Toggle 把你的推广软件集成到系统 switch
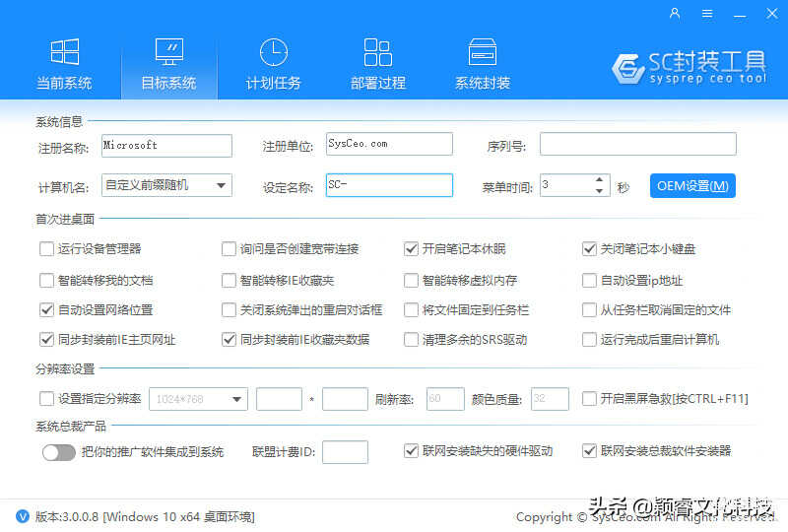788x532 pixels. [59, 452]
